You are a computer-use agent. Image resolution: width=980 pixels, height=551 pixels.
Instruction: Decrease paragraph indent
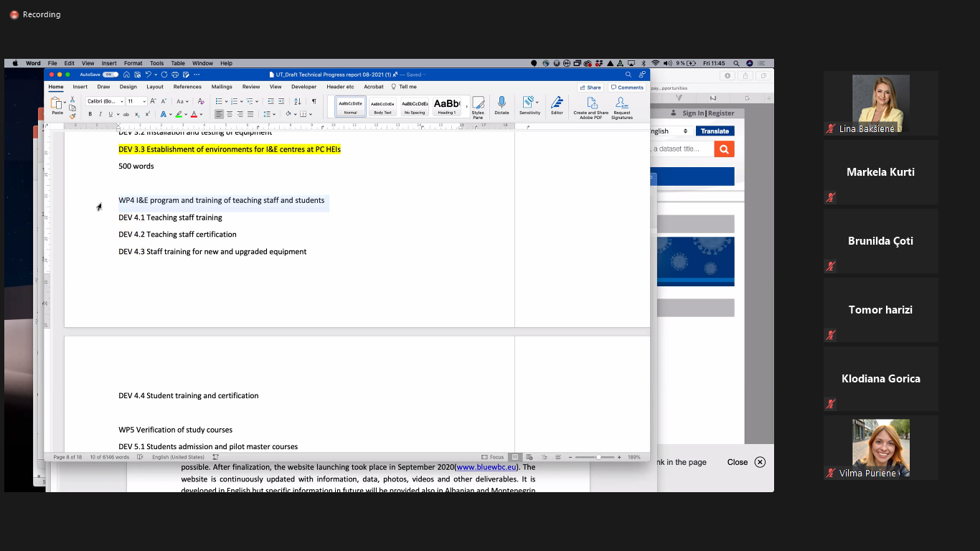(x=271, y=101)
